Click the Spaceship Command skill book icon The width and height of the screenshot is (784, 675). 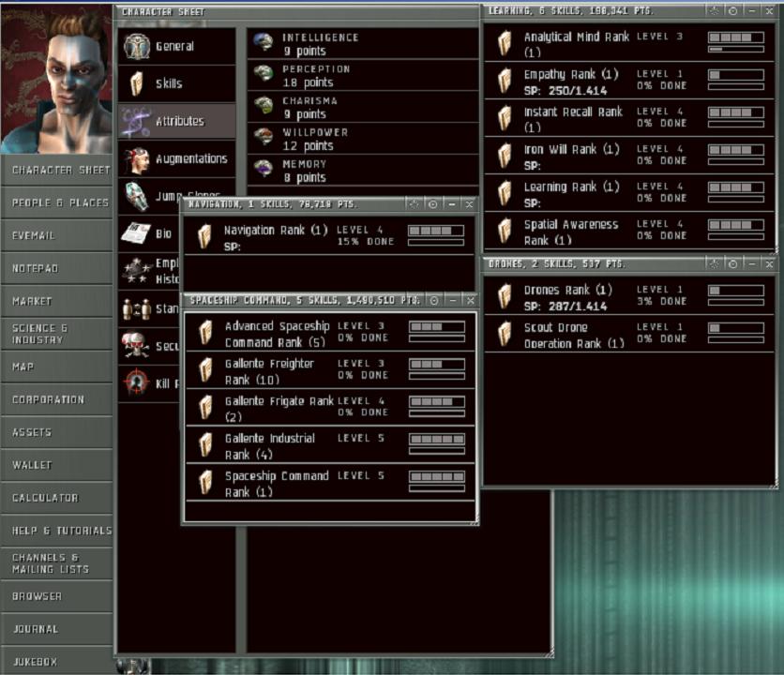(x=205, y=483)
